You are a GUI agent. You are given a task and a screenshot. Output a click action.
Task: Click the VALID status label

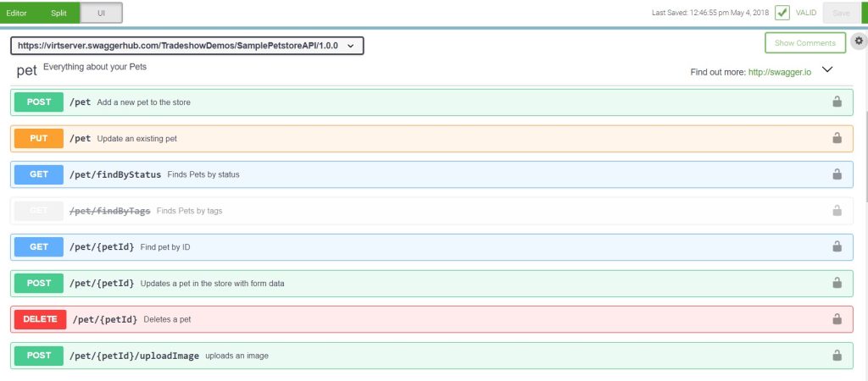point(806,13)
